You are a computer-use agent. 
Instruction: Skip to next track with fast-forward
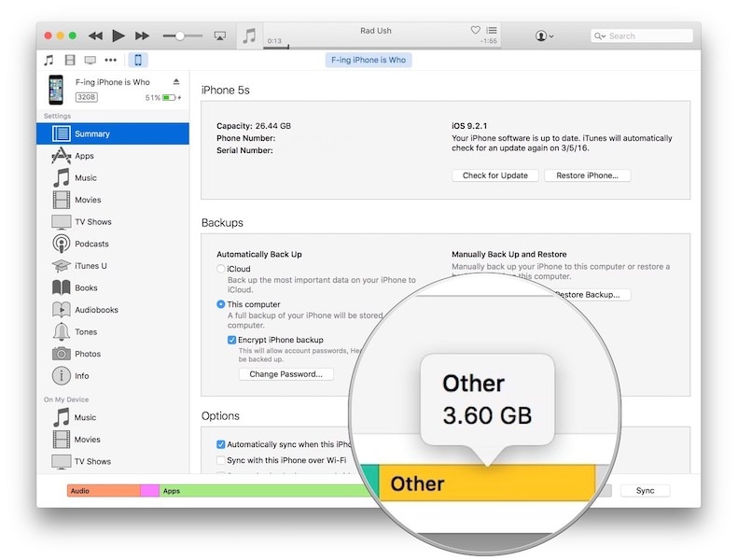coord(142,35)
